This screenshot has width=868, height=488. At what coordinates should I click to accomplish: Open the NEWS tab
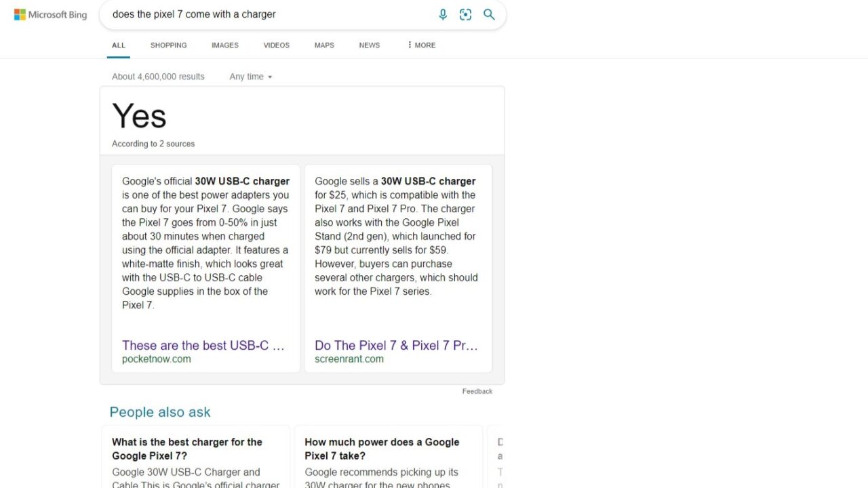pyautogui.click(x=369, y=45)
